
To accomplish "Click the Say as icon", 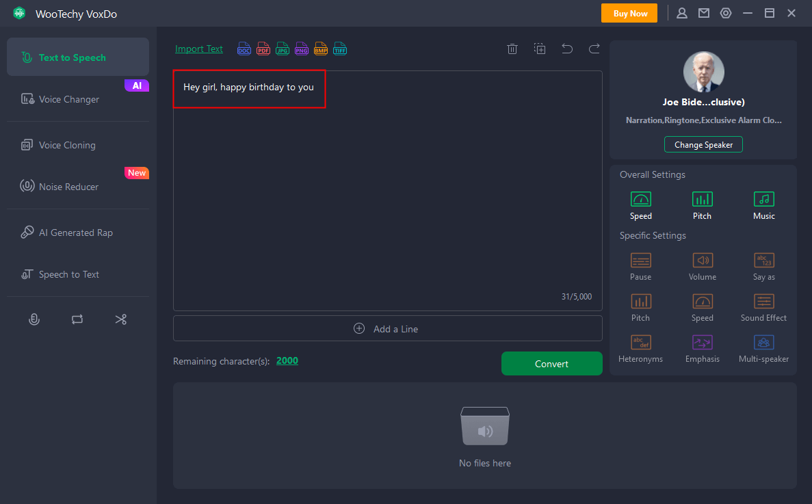I will [763, 261].
